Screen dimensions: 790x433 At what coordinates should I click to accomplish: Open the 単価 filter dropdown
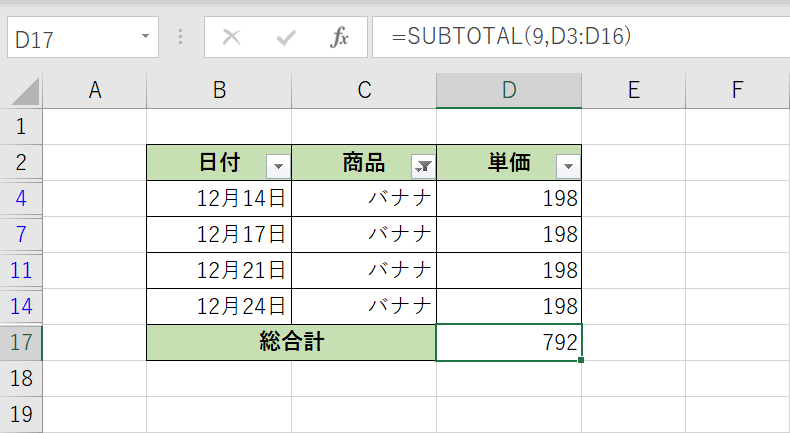click(x=568, y=166)
